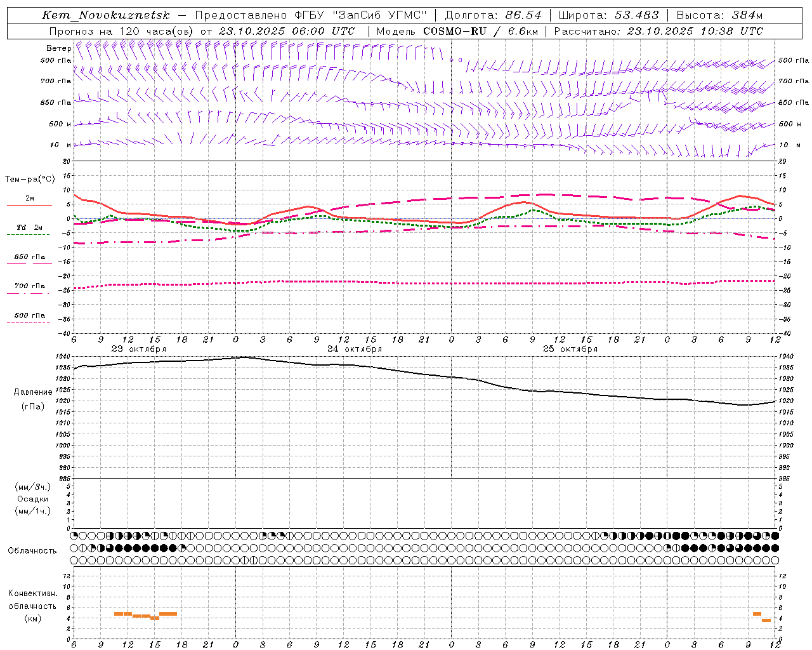Click the '23 октября' date label
The height and width of the screenshot is (650, 812).
point(139,349)
